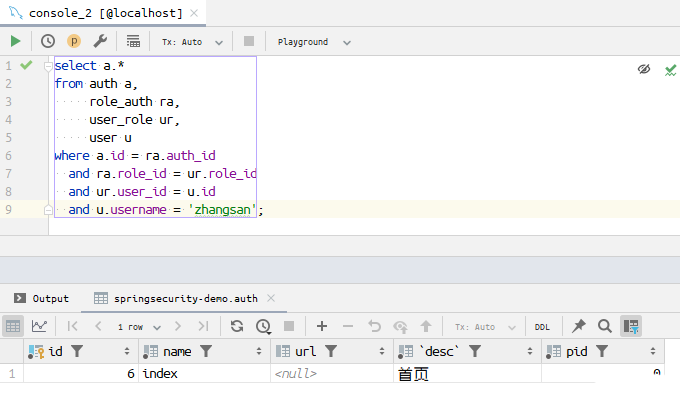680x397 pixels.
Task: Select row number 1 in results grid
Action: click(12, 374)
